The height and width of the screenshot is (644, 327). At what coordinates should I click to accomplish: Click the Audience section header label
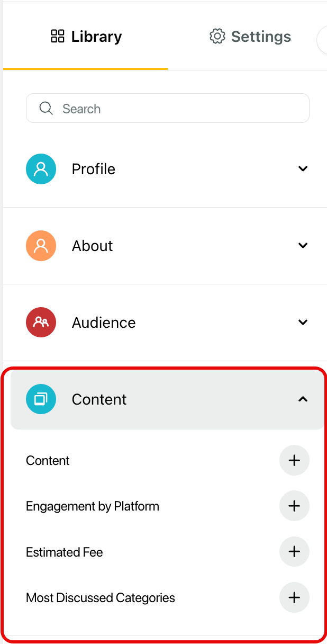(104, 323)
